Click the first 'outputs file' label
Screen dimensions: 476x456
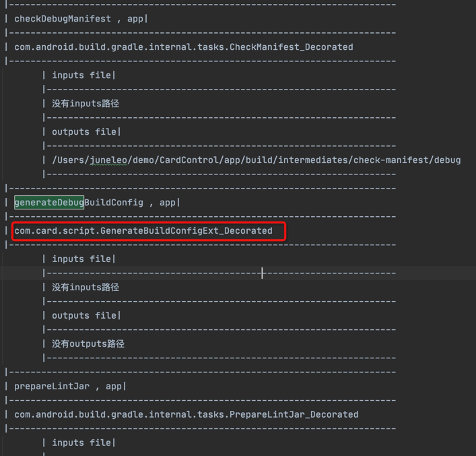(85, 132)
